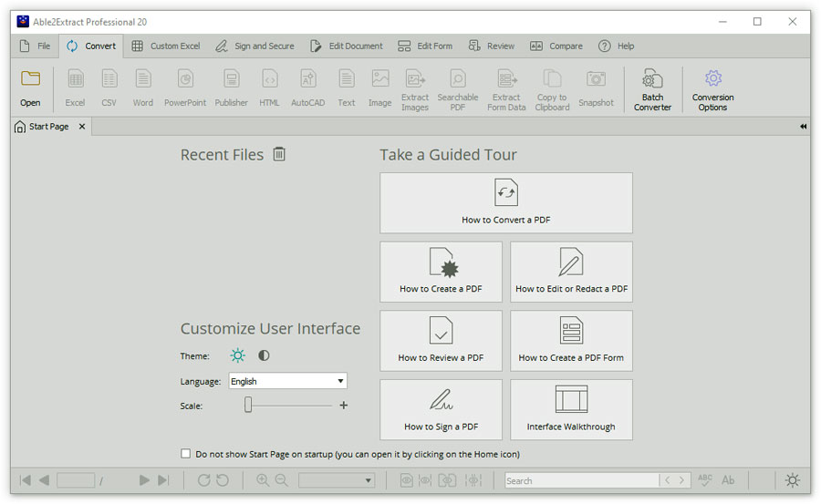The image size is (821, 504).
Task: Open the Compare tab
Action: tap(556, 46)
